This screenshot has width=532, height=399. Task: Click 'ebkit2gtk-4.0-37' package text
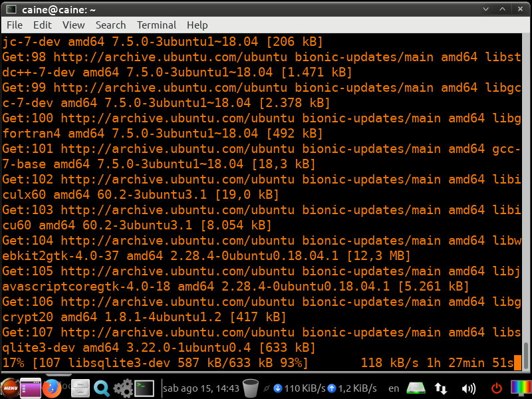point(61,256)
